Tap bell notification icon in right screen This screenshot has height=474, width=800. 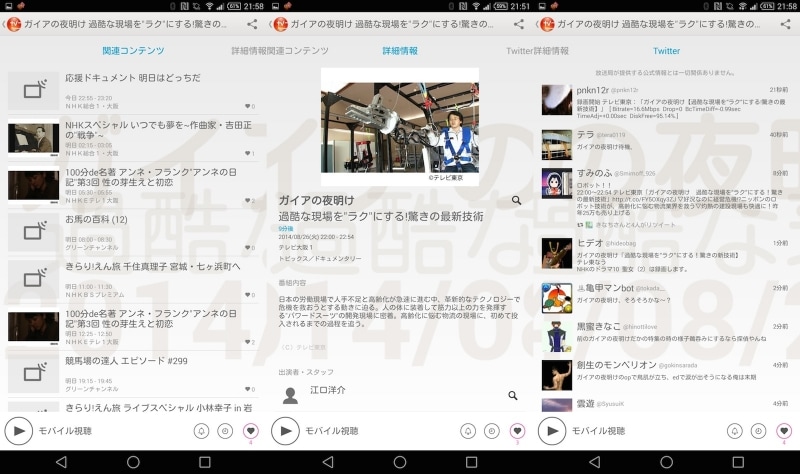735,431
